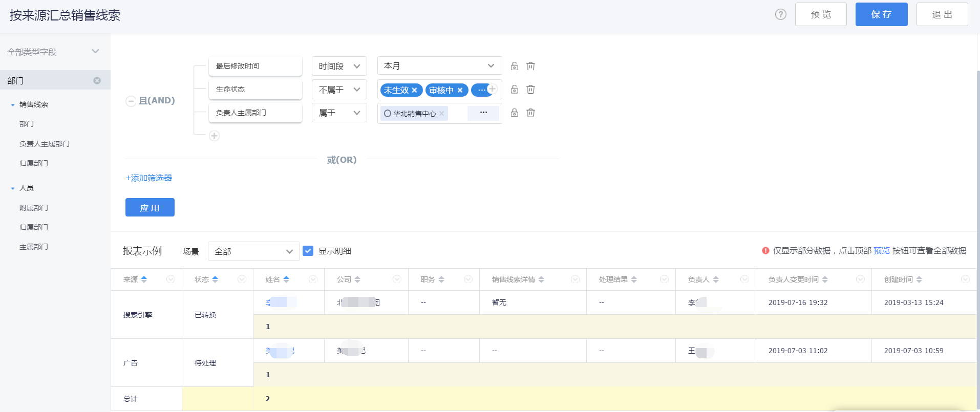The width and height of the screenshot is (980, 412).
Task: Open department picker ellipsis in 负责人主属部门 row
Action: pos(483,113)
